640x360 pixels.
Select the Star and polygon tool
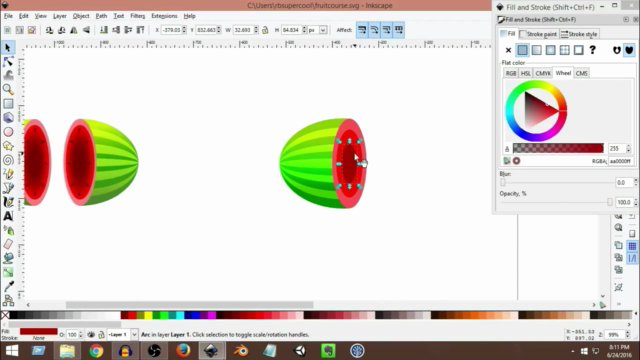click(x=8, y=146)
